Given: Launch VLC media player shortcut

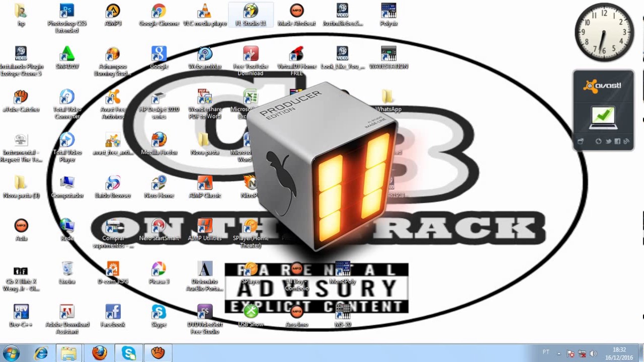Looking at the screenshot, I should pyautogui.click(x=205, y=15).
